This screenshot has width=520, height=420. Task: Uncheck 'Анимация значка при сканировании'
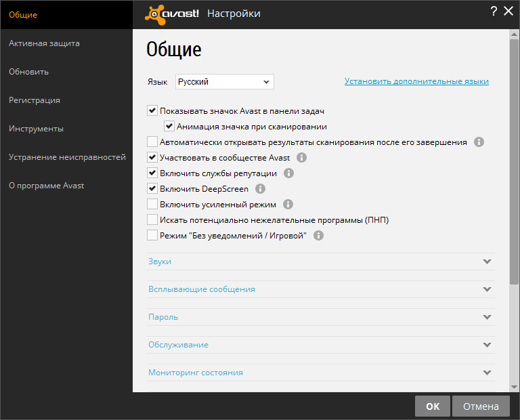click(169, 127)
